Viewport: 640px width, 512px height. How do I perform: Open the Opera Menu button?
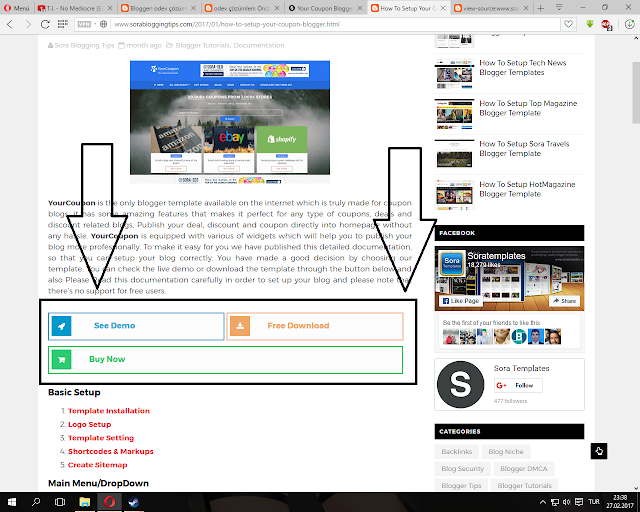pos(17,8)
